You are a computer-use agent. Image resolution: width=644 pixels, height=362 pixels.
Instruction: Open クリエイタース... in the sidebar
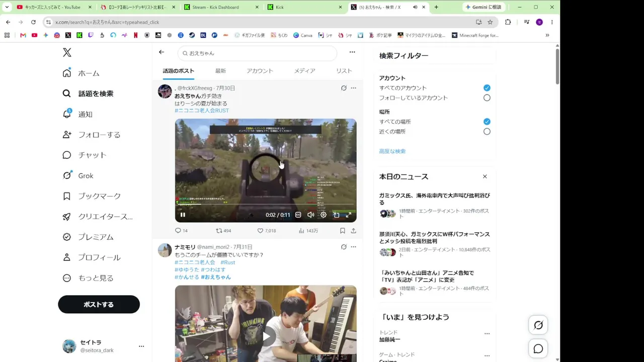(98, 217)
